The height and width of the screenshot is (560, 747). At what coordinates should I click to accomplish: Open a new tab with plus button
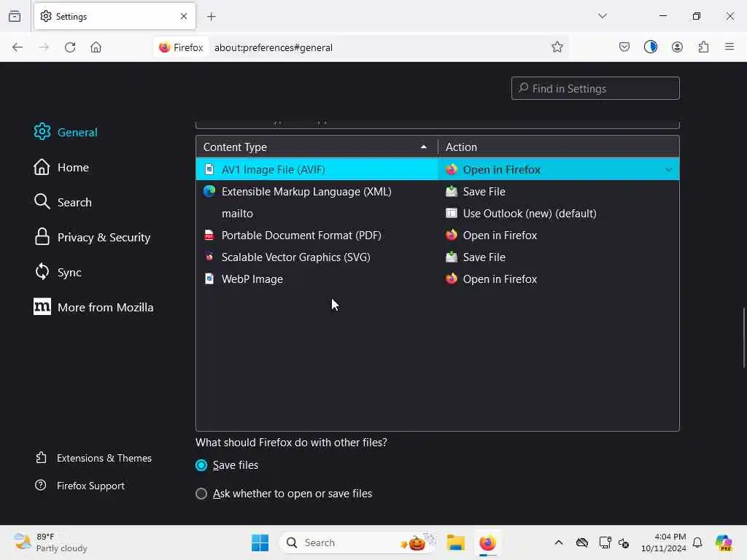pyautogui.click(x=211, y=17)
